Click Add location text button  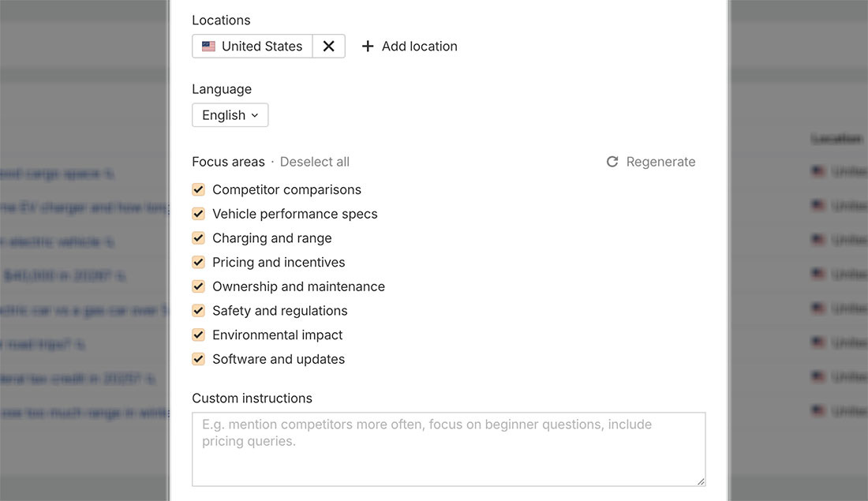419,47
